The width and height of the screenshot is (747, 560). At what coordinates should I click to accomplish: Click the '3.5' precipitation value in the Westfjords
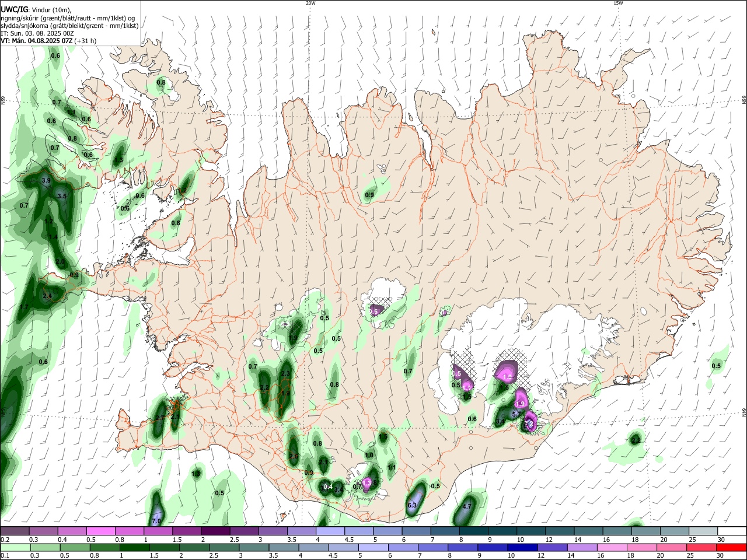point(62,196)
